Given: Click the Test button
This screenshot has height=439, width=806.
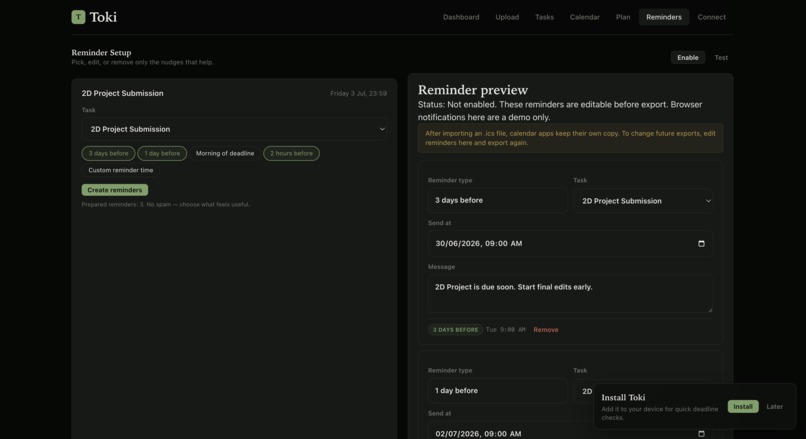Looking at the screenshot, I should pyautogui.click(x=721, y=58).
